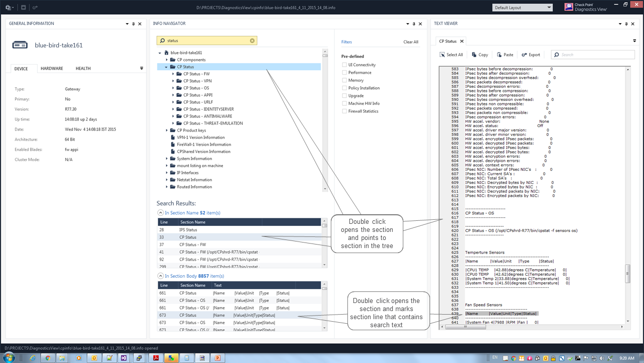Click the save/archive icon in title bar

pyautogui.click(x=24, y=8)
